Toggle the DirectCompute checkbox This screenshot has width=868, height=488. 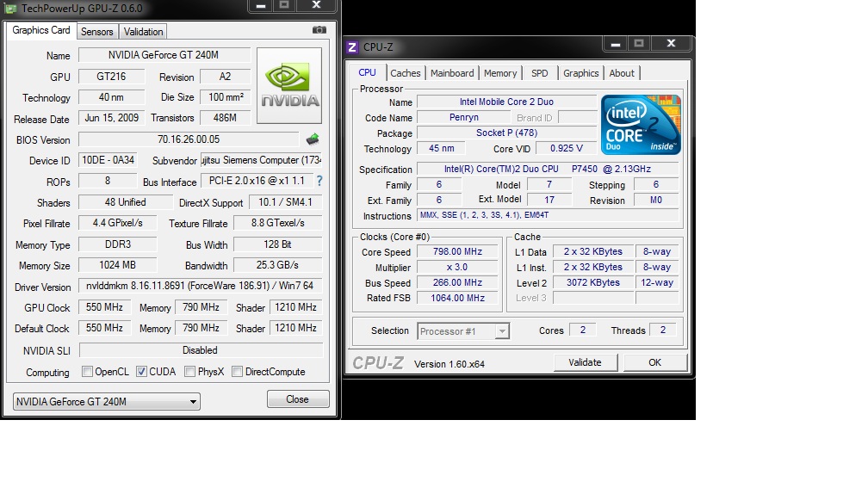[x=237, y=371]
